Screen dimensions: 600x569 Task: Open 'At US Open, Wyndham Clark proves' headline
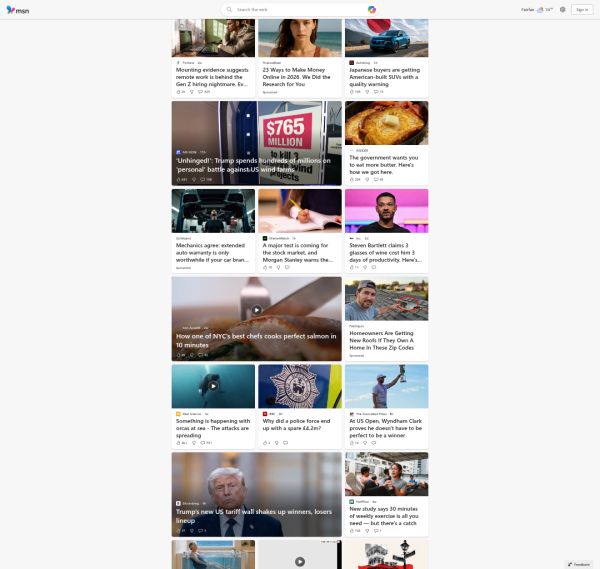pos(386,428)
